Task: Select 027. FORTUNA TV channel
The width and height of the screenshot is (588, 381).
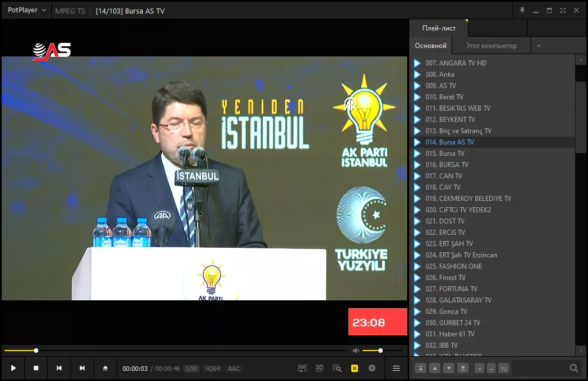Action: 493,288
